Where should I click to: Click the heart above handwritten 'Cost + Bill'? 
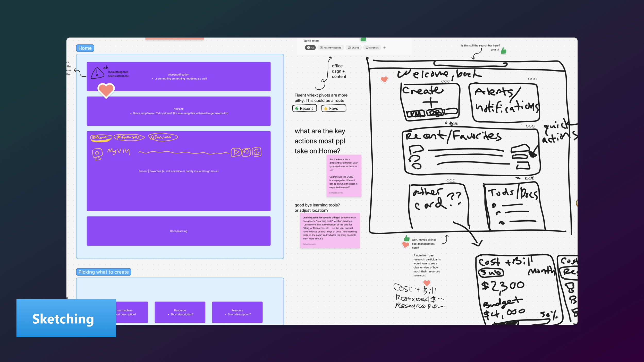(x=427, y=283)
